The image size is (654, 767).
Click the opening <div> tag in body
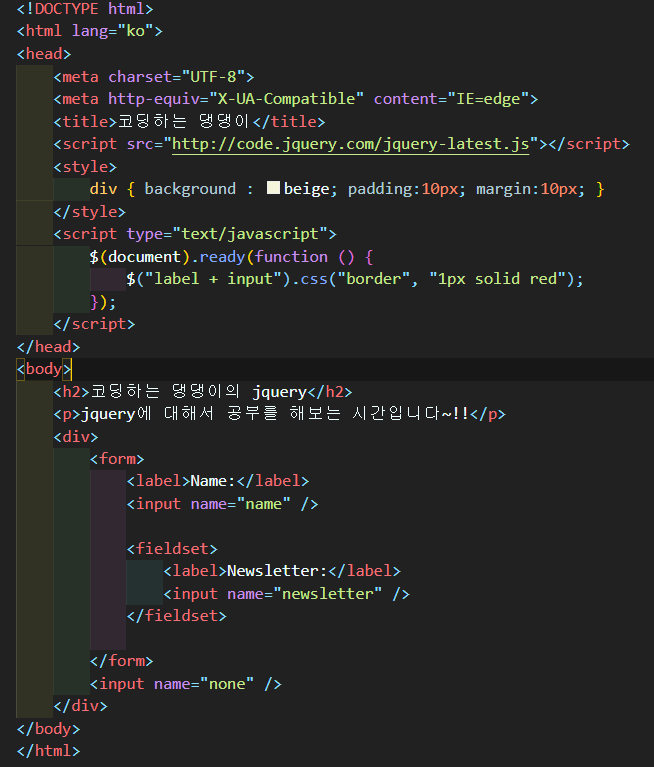point(76,436)
